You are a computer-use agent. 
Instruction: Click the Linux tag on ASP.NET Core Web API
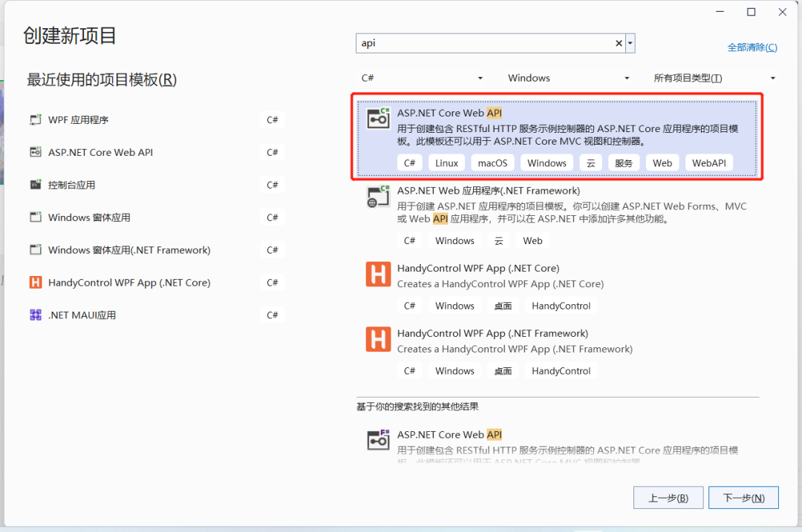(x=446, y=163)
